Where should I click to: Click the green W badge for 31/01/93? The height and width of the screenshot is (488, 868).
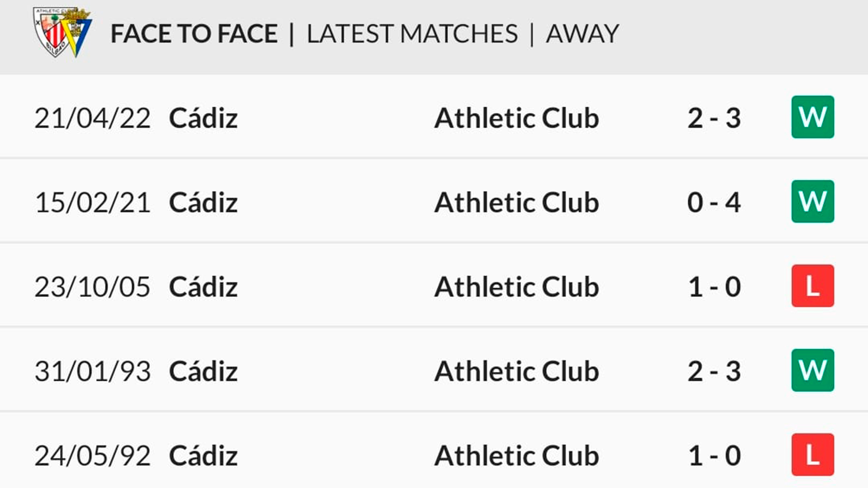pos(812,371)
